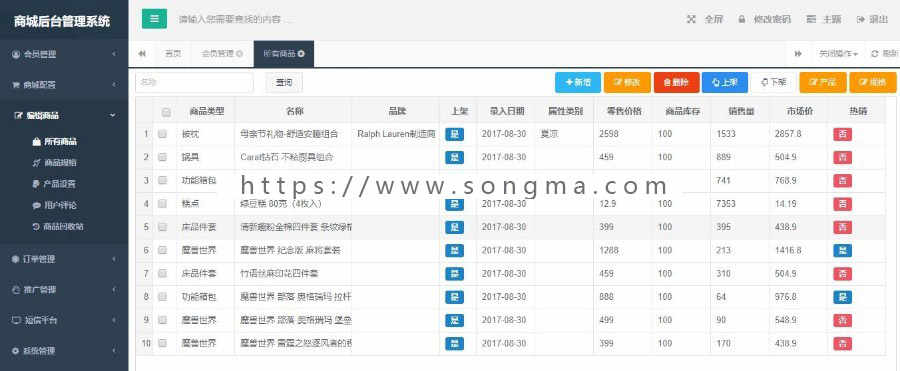Click the shopping bag icon beside 所有商品

(x=36, y=141)
